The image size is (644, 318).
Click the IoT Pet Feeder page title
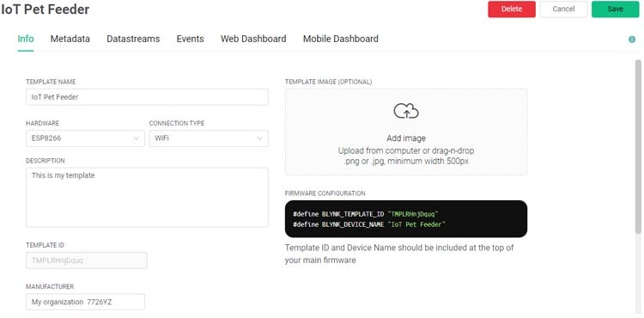click(x=45, y=9)
